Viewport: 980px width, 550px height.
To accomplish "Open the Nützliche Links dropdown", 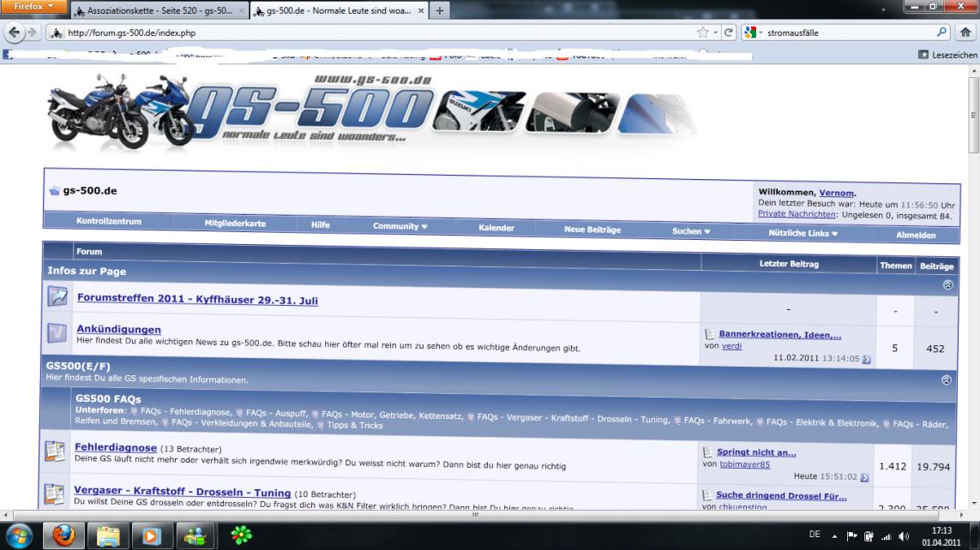I will pyautogui.click(x=803, y=233).
